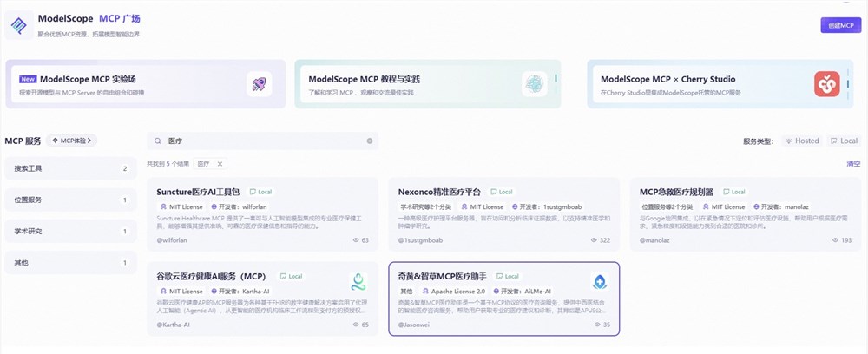The width and height of the screenshot is (868, 354).
Task: Open the 谷歌云医疗健康AI服务（MCP）card title
Action: (211, 276)
